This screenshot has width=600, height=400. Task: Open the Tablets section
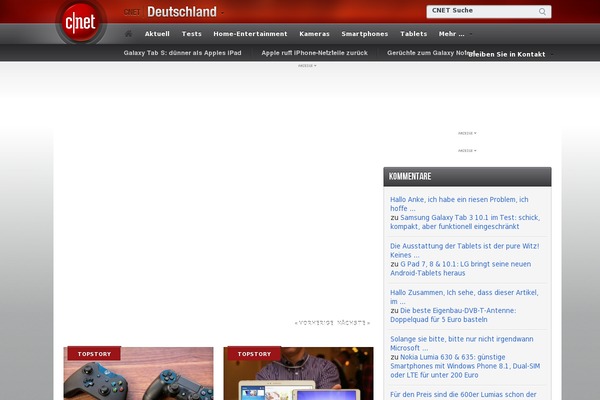point(414,34)
